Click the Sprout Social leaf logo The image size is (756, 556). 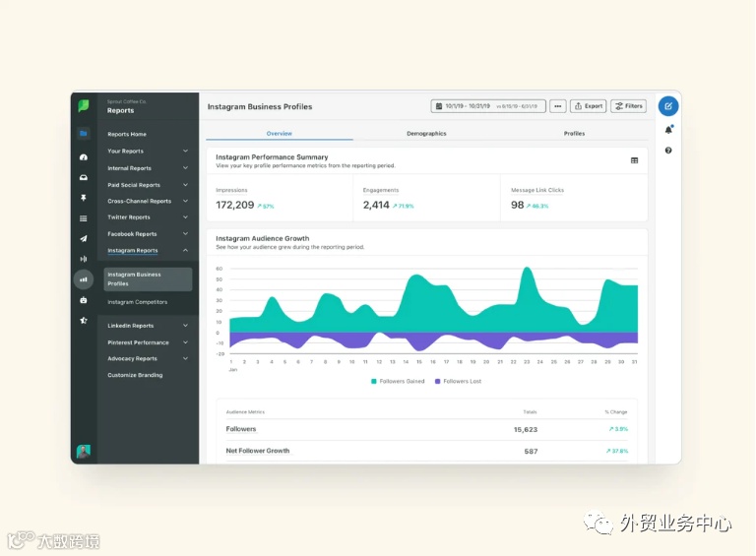point(84,105)
